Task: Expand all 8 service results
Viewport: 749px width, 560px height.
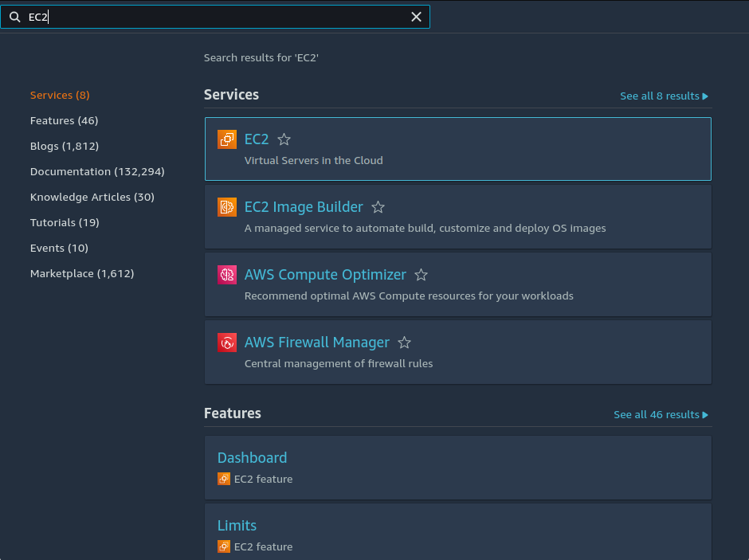Action: point(664,96)
